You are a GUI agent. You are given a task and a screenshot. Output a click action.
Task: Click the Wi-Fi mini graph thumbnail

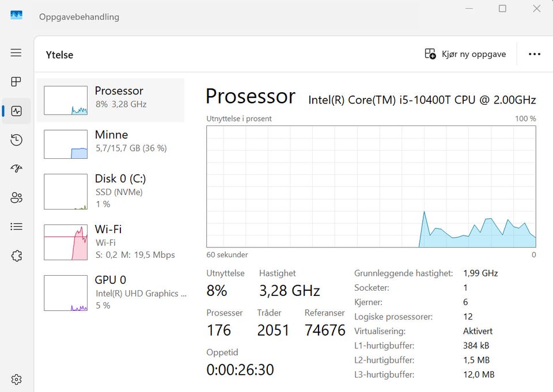coord(66,242)
